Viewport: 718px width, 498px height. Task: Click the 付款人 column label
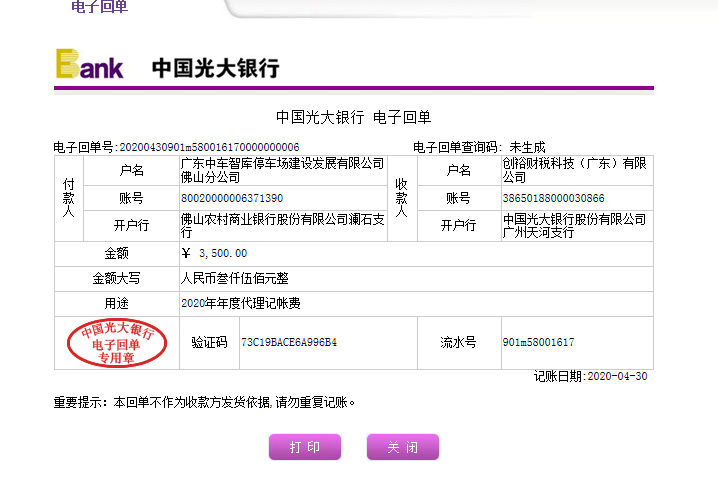tap(69, 198)
